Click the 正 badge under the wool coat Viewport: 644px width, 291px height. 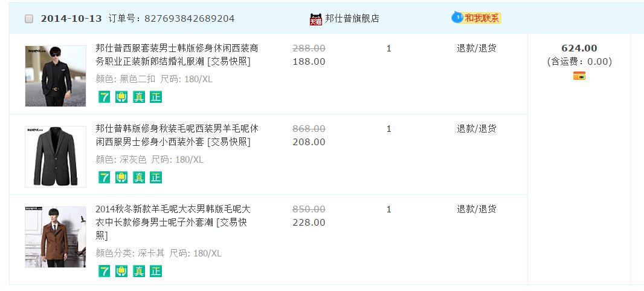pyautogui.click(x=156, y=271)
